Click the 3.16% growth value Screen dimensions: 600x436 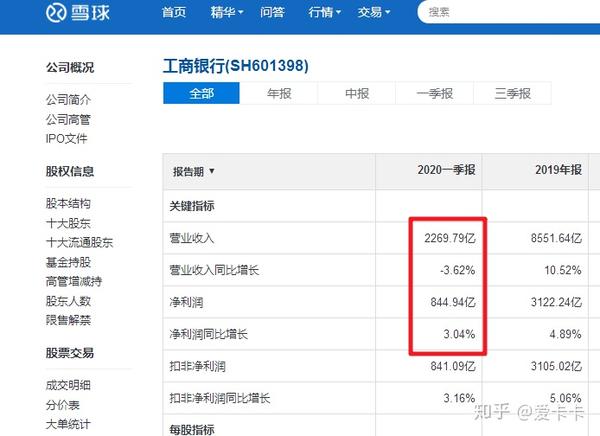pos(460,398)
